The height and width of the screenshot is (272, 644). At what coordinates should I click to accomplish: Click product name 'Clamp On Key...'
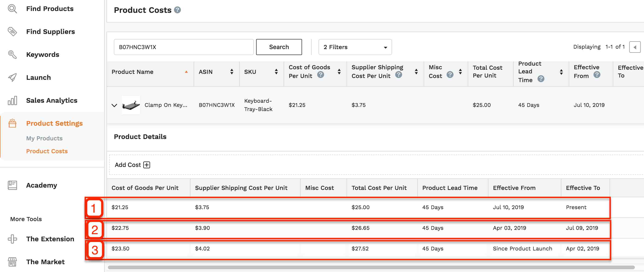(166, 105)
